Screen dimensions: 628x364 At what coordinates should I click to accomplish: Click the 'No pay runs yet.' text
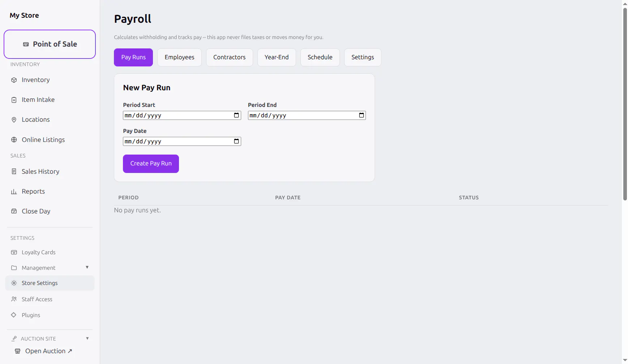point(137,210)
